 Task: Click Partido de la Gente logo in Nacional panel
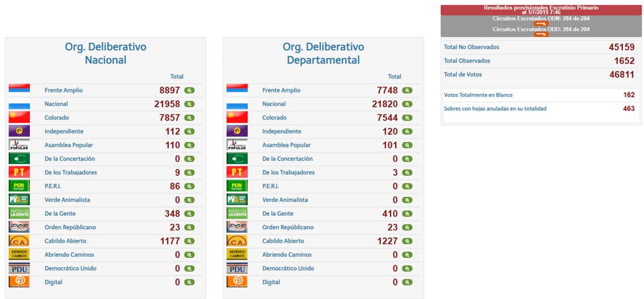[19, 213]
